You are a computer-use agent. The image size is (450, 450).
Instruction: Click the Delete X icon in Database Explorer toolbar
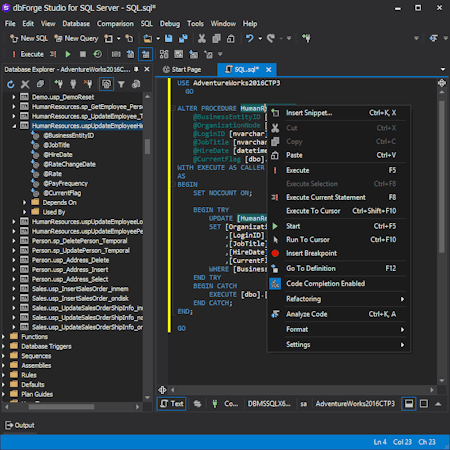25,84
